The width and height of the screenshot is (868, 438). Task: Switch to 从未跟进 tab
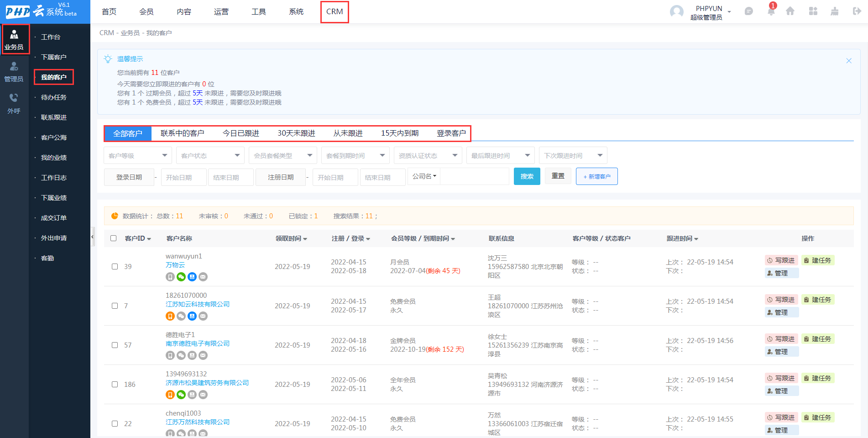(348, 133)
